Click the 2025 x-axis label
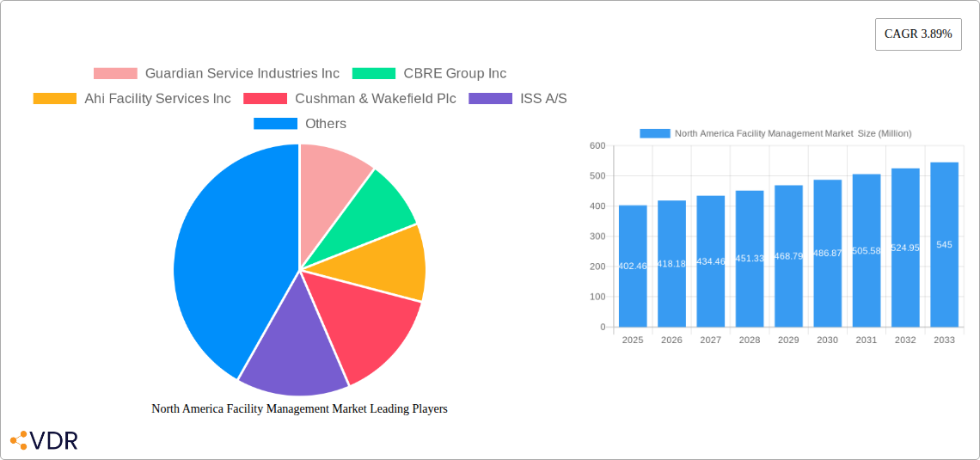 (633, 340)
